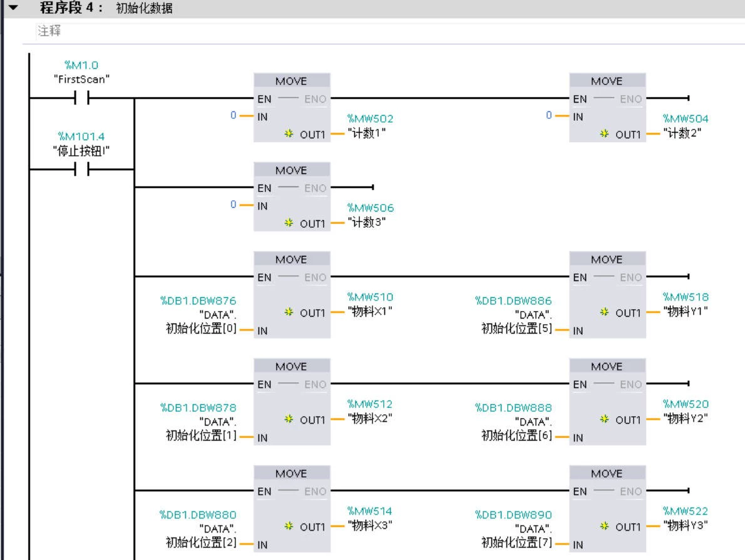Click the star icon on 计数2 MOVE block
Image resolution: width=745 pixels, height=560 pixels.
604,133
